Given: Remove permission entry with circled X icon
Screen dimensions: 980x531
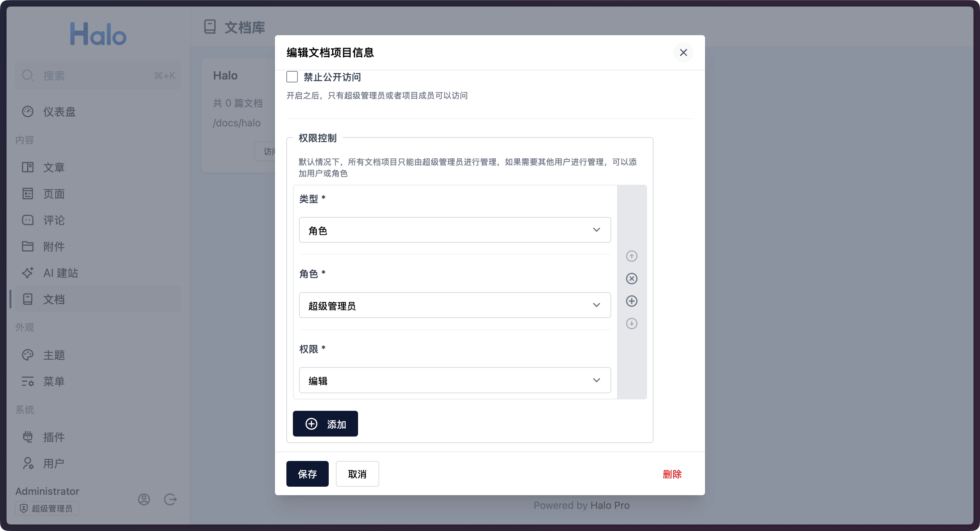Looking at the screenshot, I should click(x=631, y=279).
